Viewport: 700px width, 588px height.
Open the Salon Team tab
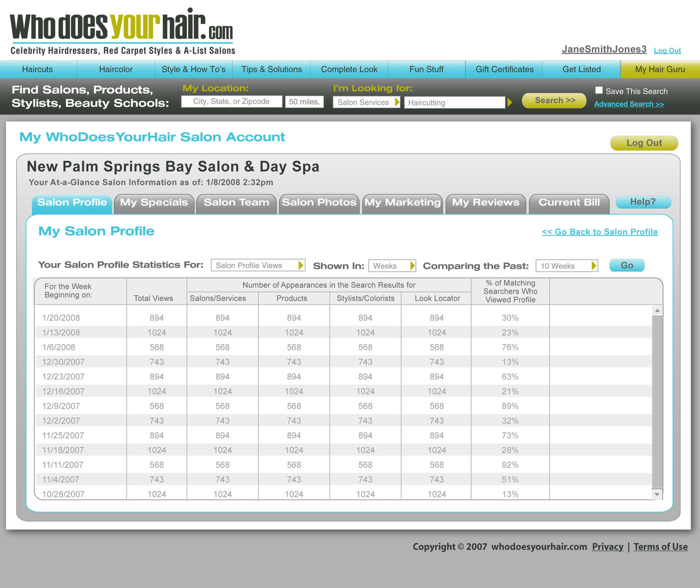(x=236, y=203)
